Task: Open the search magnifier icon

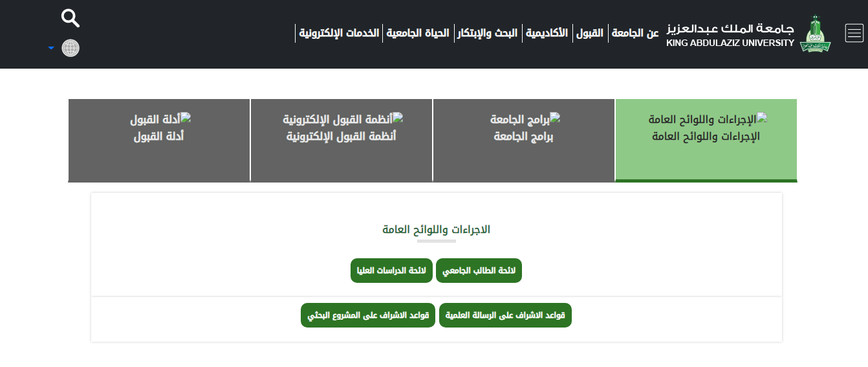Action: pos(71,18)
